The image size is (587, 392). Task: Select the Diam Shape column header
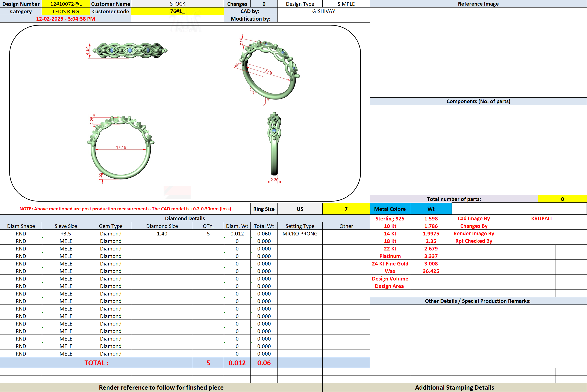(x=21, y=226)
